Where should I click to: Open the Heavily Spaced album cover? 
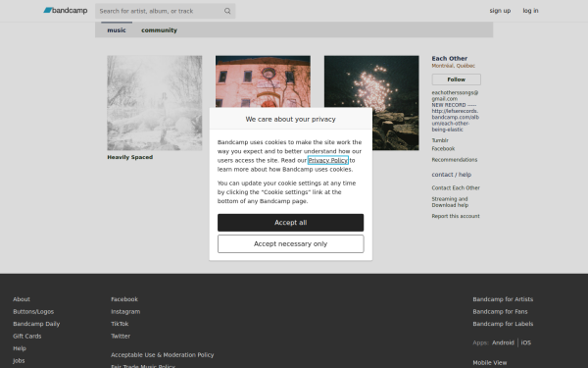coord(155,103)
